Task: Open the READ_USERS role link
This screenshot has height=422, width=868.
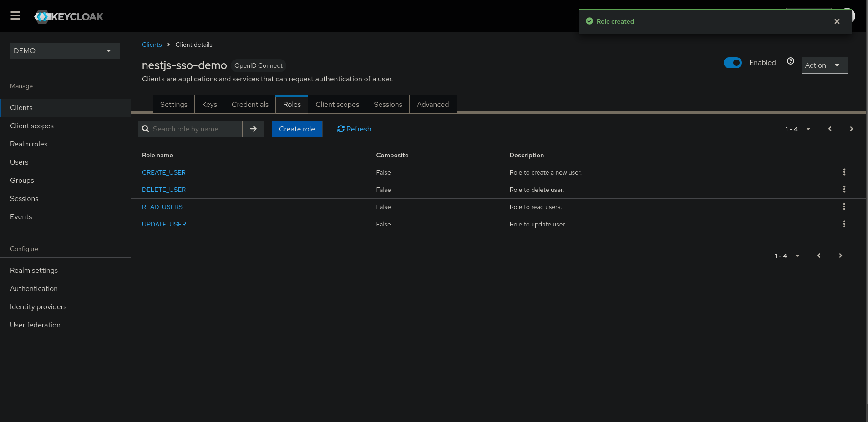Action: point(162,207)
